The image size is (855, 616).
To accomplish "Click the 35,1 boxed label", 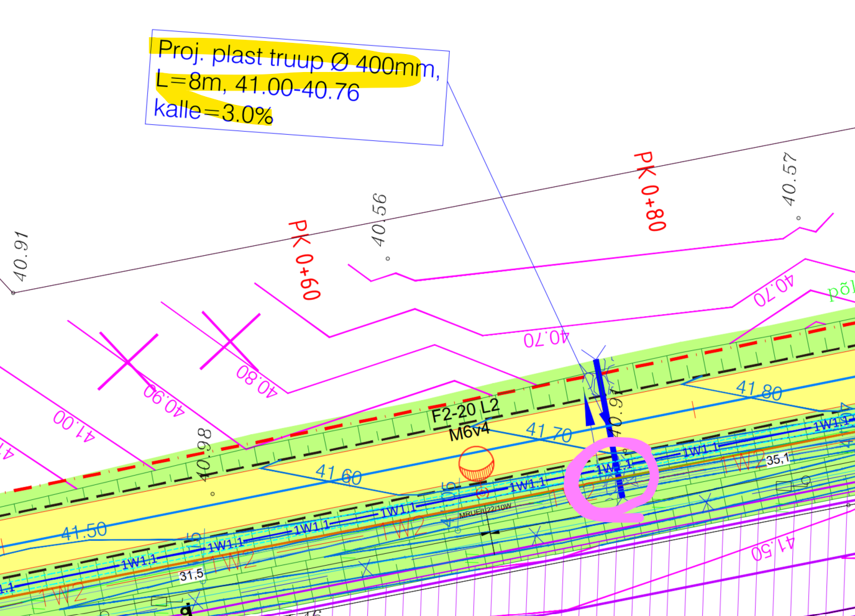I will tap(777, 460).
